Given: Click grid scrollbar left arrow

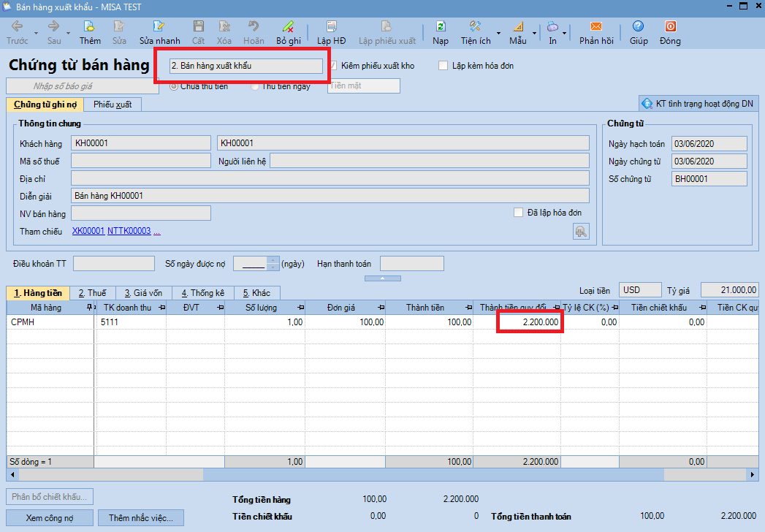Looking at the screenshot, I should (12, 474).
